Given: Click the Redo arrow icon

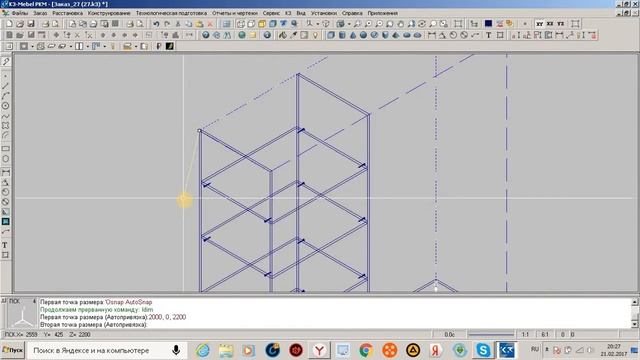Looking at the screenshot, I should [x=167, y=24].
